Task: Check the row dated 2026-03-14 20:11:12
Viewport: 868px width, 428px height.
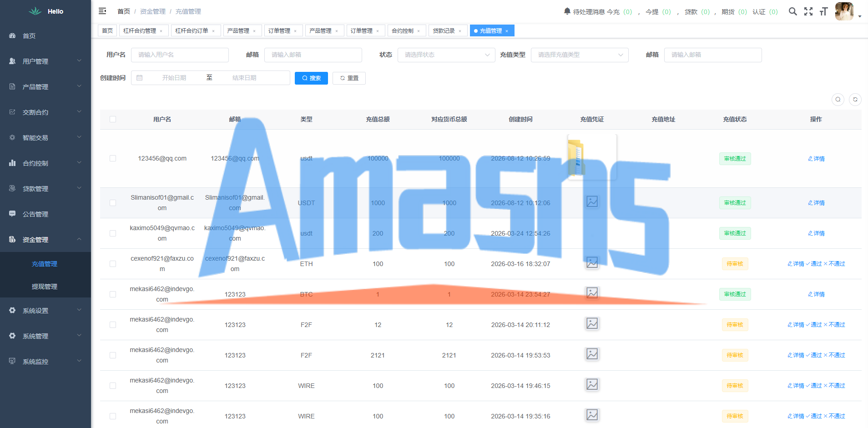Action: click(x=113, y=325)
